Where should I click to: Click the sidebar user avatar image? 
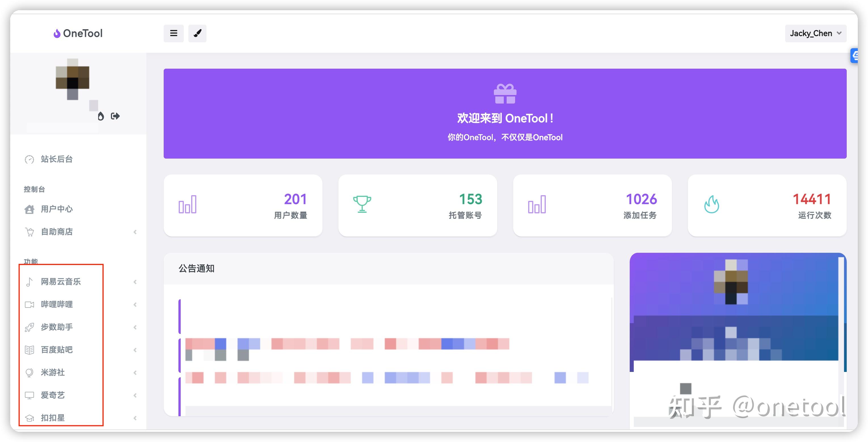coord(72,79)
